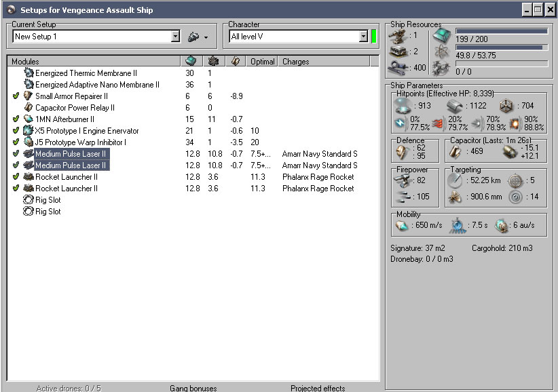
Task: Toggle the second Medium Pulse Laser II checkmark
Action: tap(16, 165)
